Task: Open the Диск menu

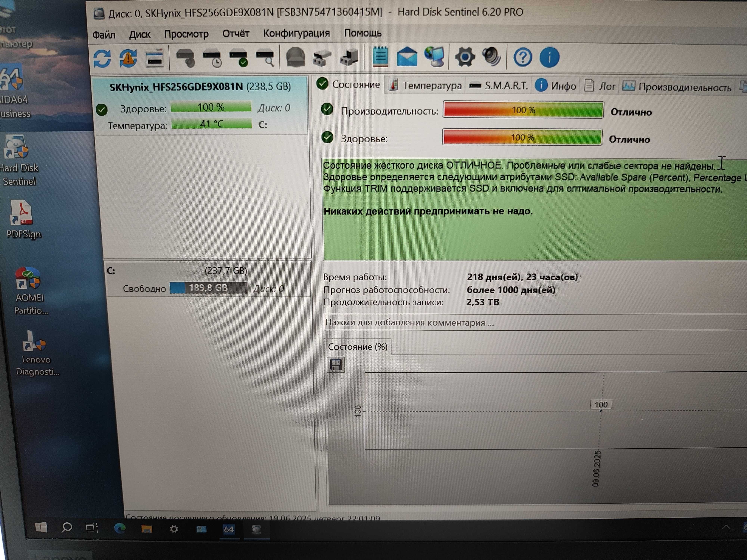Action: point(140,34)
